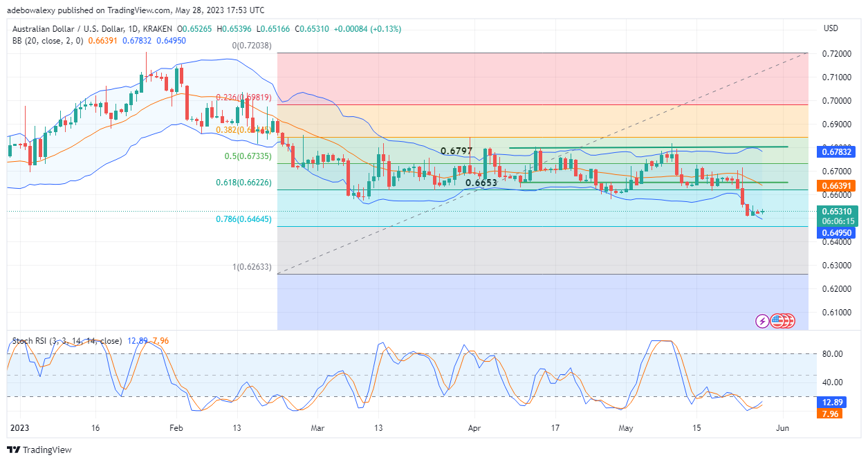Image resolution: width=868 pixels, height=462 pixels.
Task: Click the 0.66391 orange price label on axis
Action: [837, 185]
